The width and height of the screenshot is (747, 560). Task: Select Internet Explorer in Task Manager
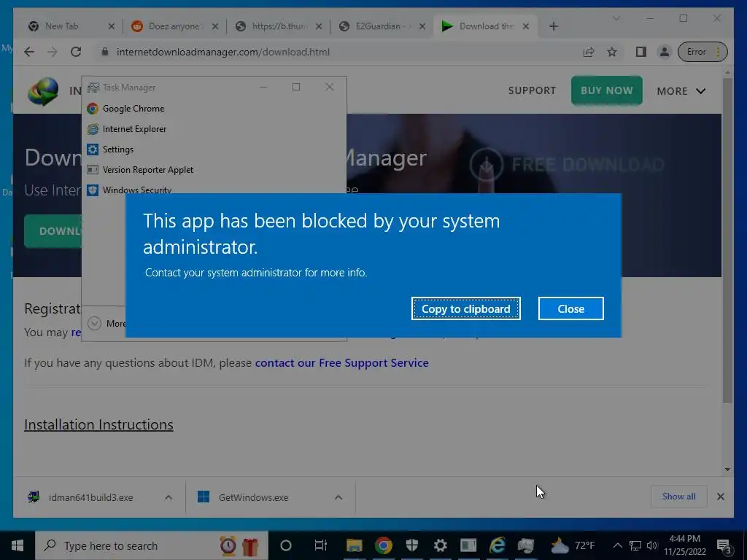click(x=214, y=129)
